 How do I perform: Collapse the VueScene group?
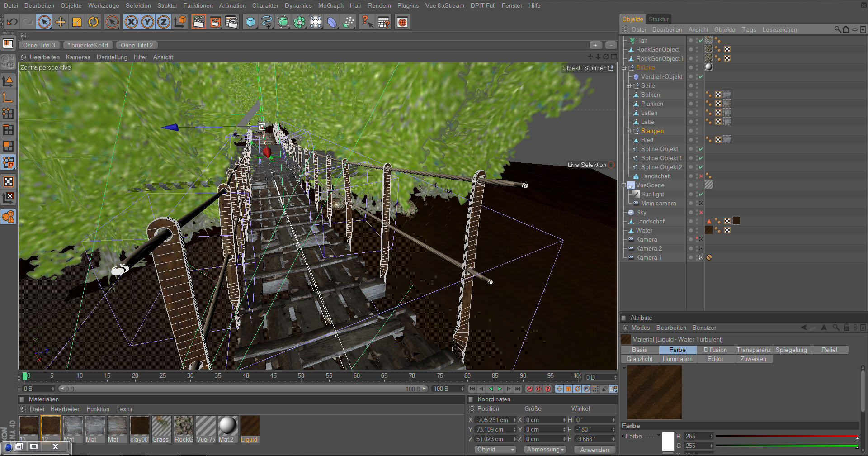coord(624,185)
